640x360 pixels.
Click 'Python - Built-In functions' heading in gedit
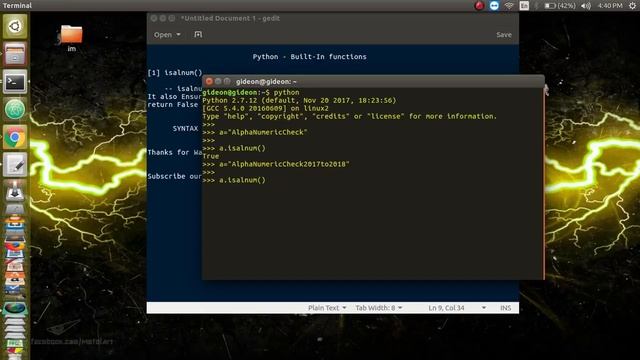pyautogui.click(x=309, y=57)
